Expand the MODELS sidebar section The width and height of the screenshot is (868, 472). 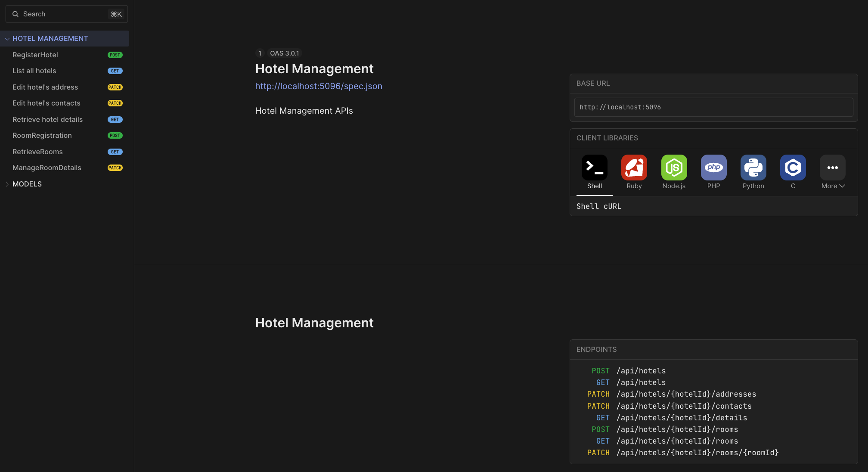pyautogui.click(x=7, y=184)
